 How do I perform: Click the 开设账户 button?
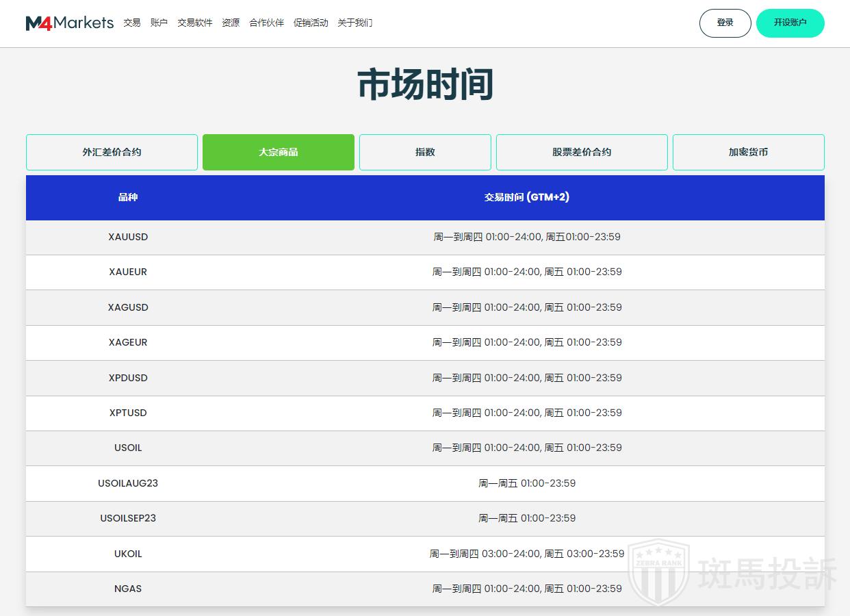click(790, 23)
